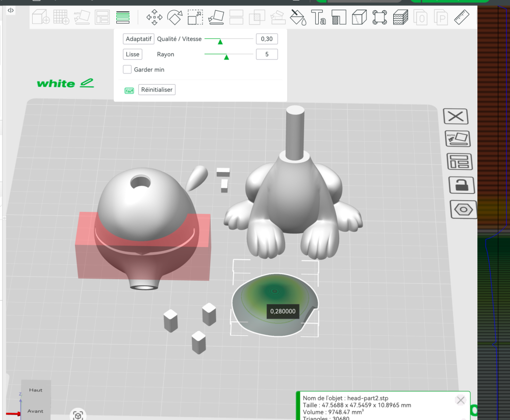
Task: Click the Qualité / Vitesse value field
Action: (267, 39)
